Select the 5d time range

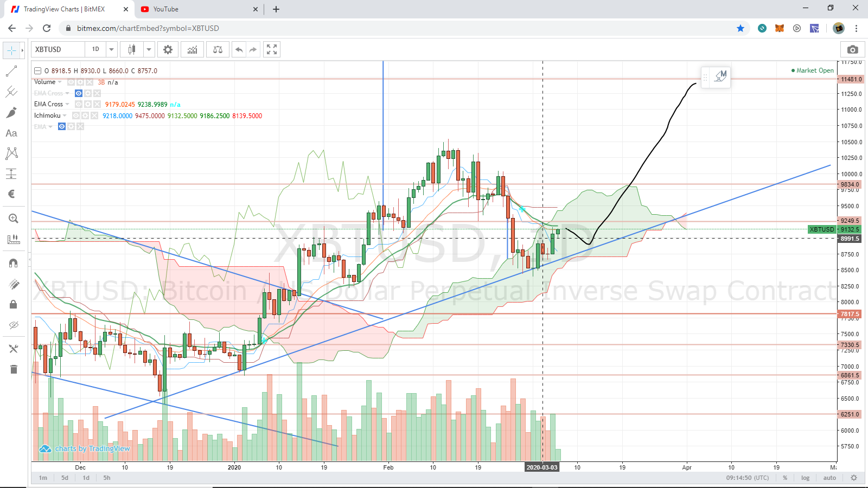65,478
